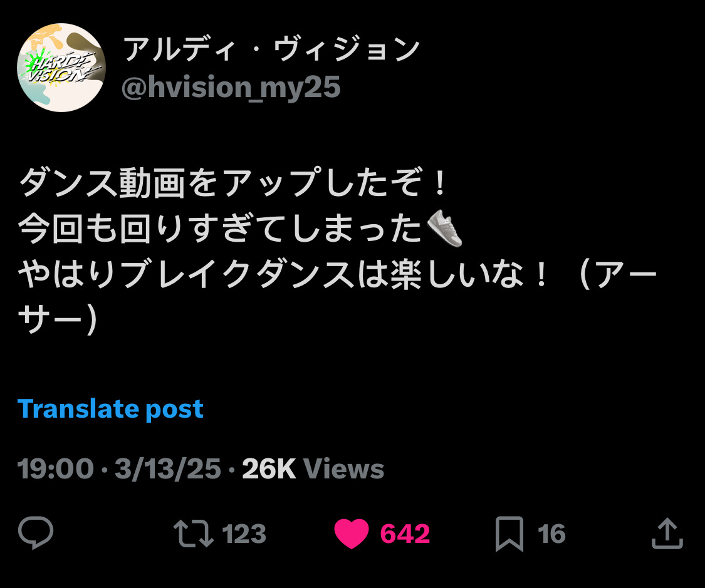Click the 123 repost count
This screenshot has height=588, width=705.
(244, 534)
